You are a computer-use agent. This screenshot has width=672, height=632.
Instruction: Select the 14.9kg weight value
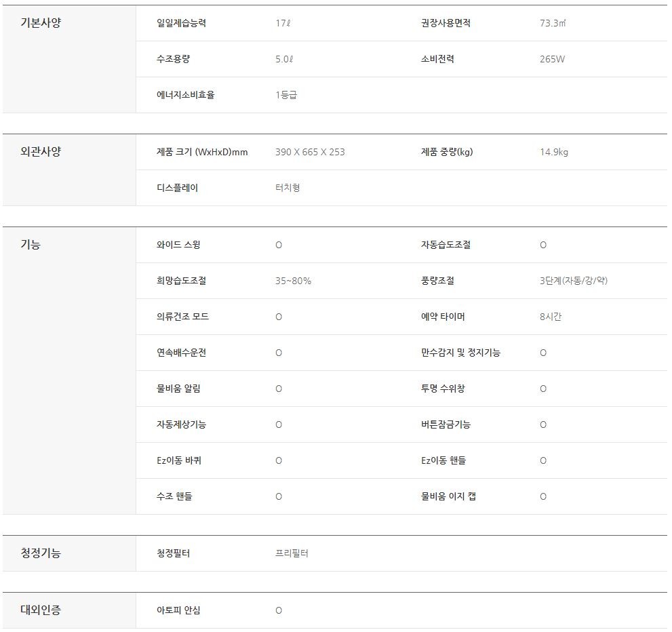554,152
